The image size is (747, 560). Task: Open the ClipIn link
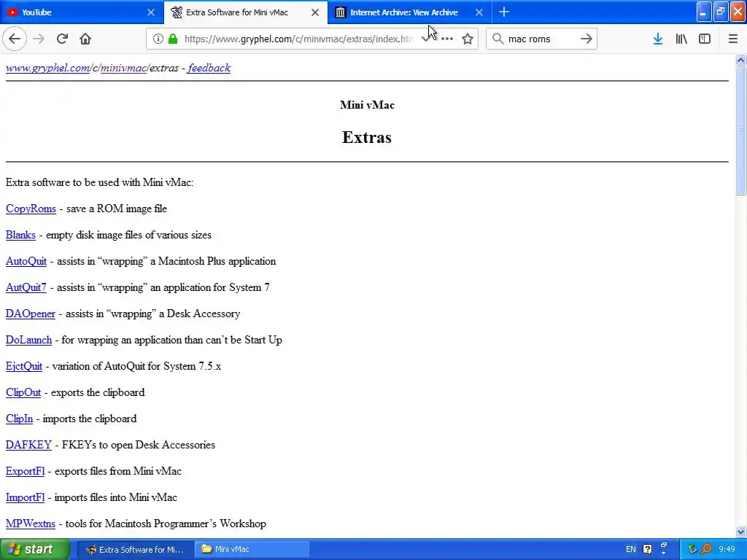pos(19,418)
